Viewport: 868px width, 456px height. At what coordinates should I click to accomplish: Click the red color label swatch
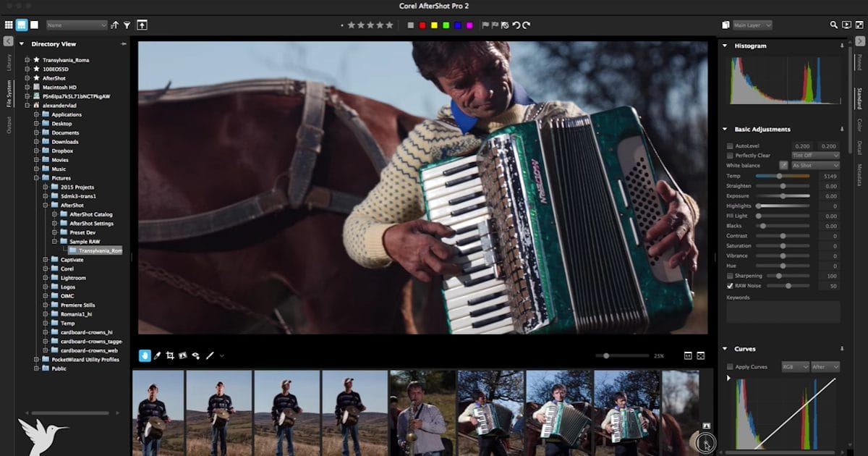click(x=422, y=24)
